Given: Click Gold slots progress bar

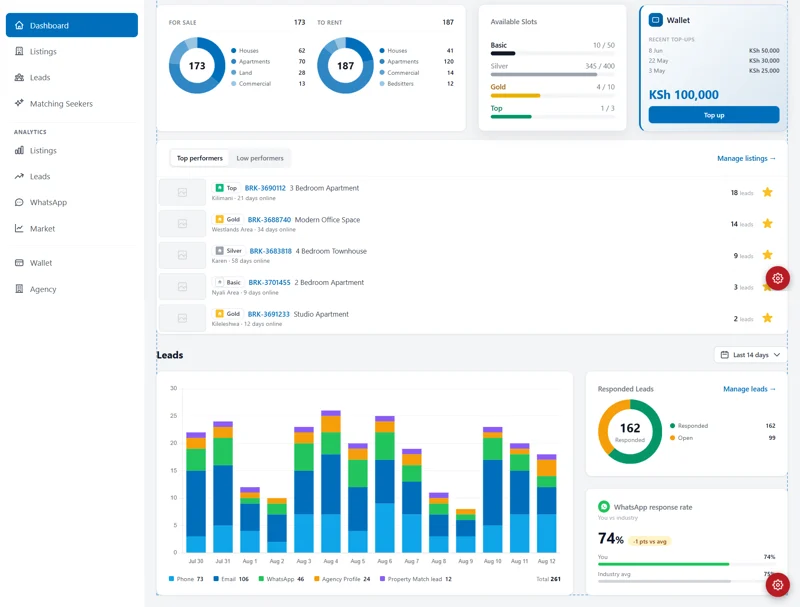Looking at the screenshot, I should coord(553,95).
